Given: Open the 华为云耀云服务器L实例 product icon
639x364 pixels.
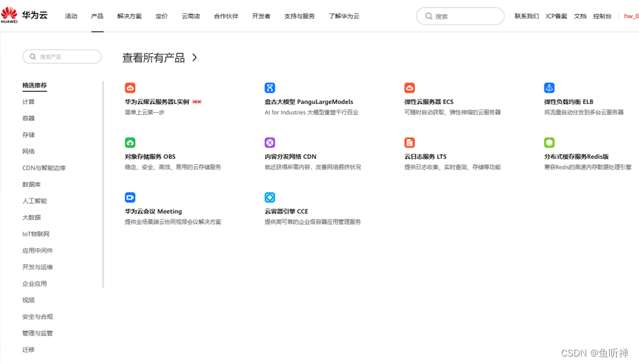Looking at the screenshot, I should click(x=130, y=88).
